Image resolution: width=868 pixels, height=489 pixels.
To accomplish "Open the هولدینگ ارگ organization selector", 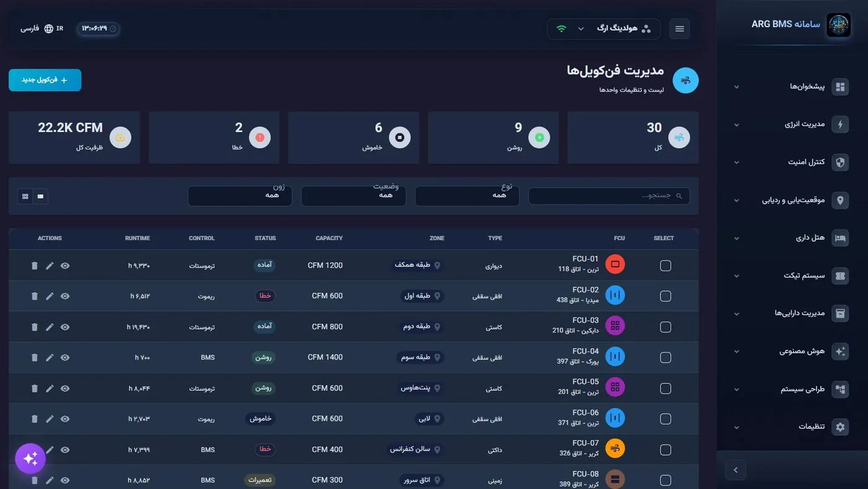I will point(603,29).
